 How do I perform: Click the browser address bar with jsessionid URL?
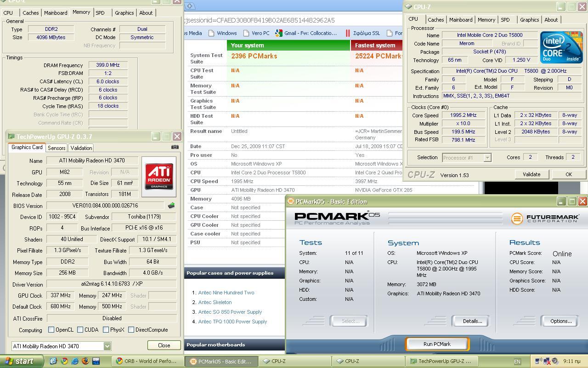[x=293, y=20]
